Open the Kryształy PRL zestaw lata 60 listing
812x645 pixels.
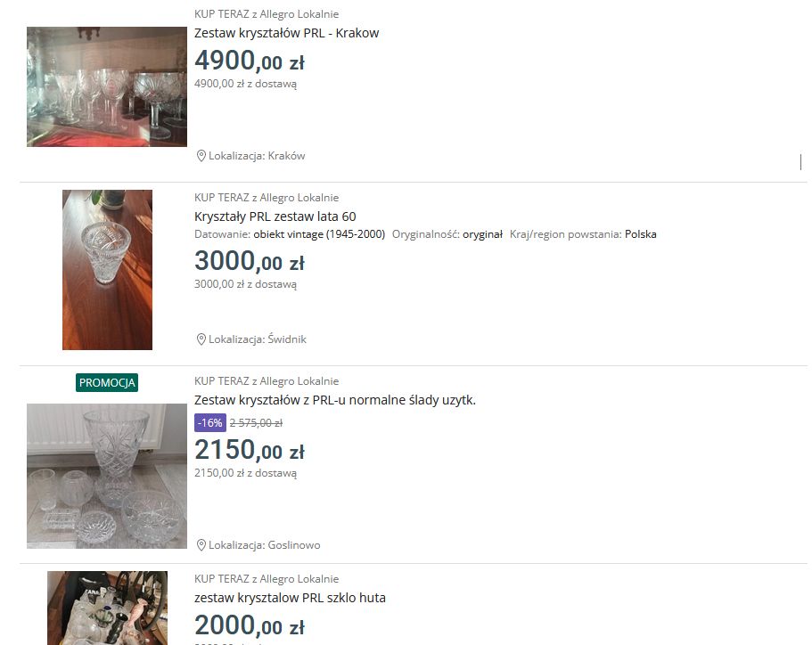pos(275,216)
